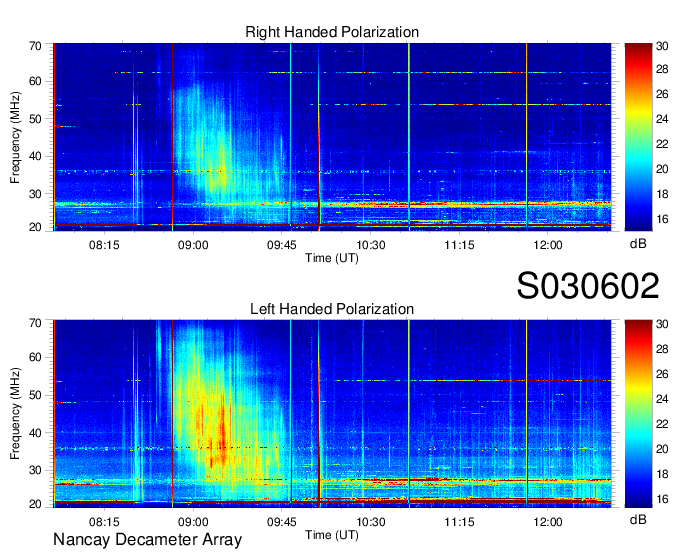The image size is (680, 552).
Task: Click the Left Handed plot's dB color bar
Action: 638,414
